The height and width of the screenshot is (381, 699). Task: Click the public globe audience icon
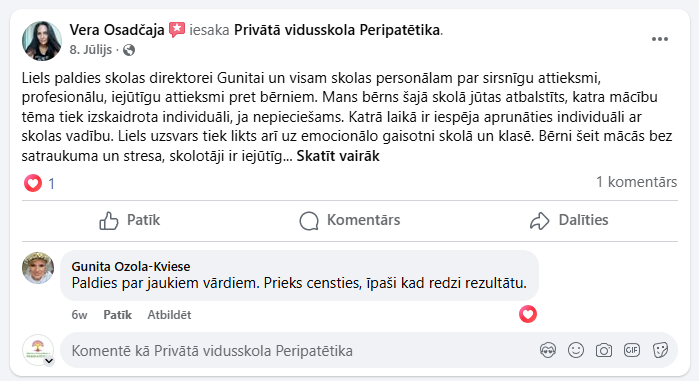click(x=129, y=50)
